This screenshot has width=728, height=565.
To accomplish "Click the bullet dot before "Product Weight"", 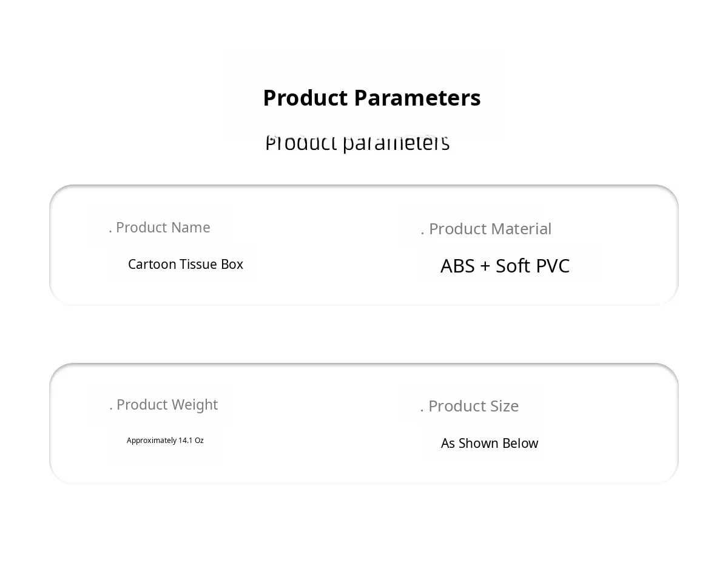I will (x=111, y=408).
